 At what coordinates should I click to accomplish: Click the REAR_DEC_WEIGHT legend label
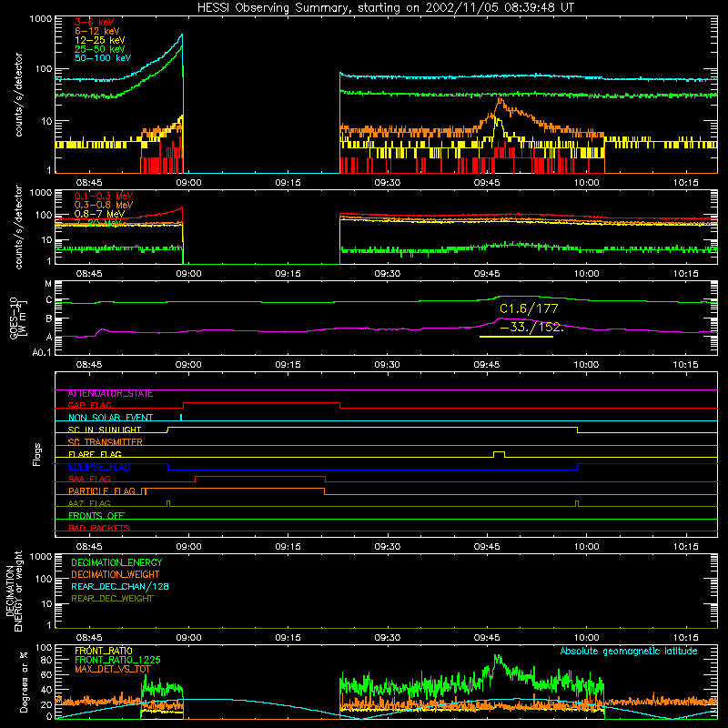tap(112, 599)
